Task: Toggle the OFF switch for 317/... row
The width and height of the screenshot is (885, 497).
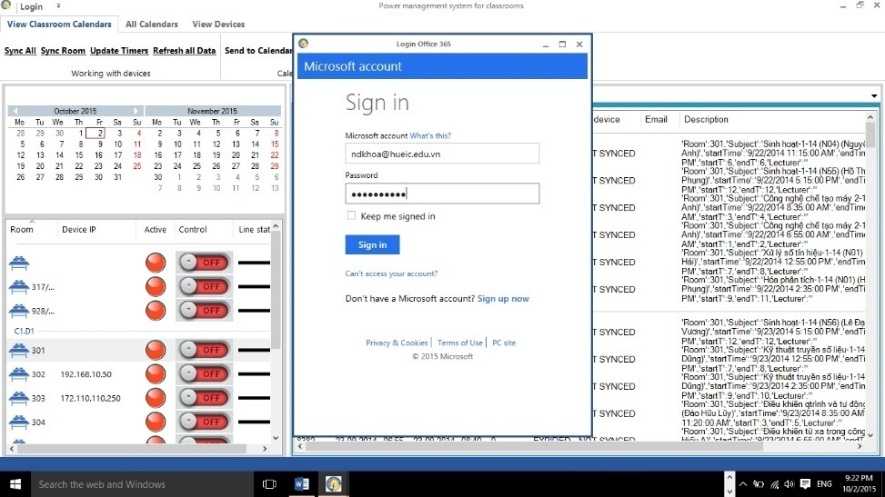Action: tap(204, 287)
